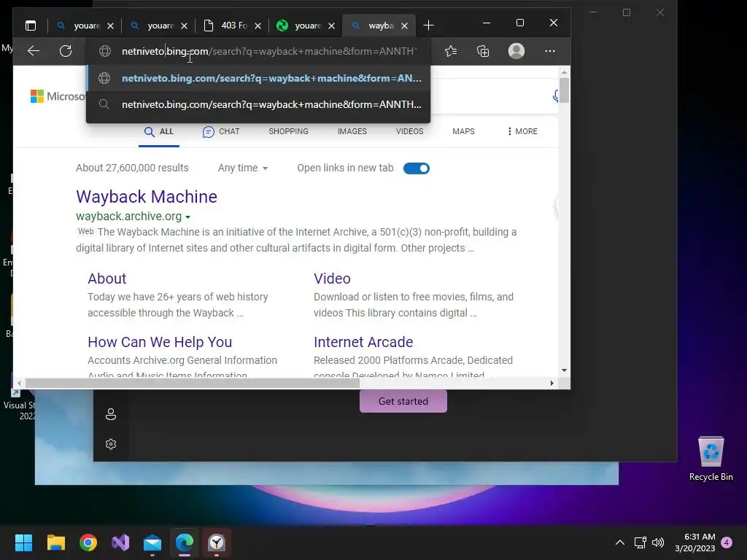Select the highlighted URL suggestion

coord(259,78)
